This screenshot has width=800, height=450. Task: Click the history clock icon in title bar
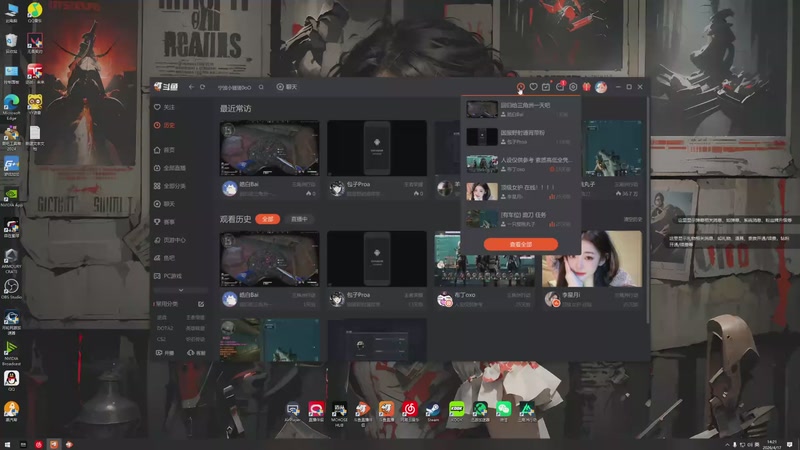520,87
